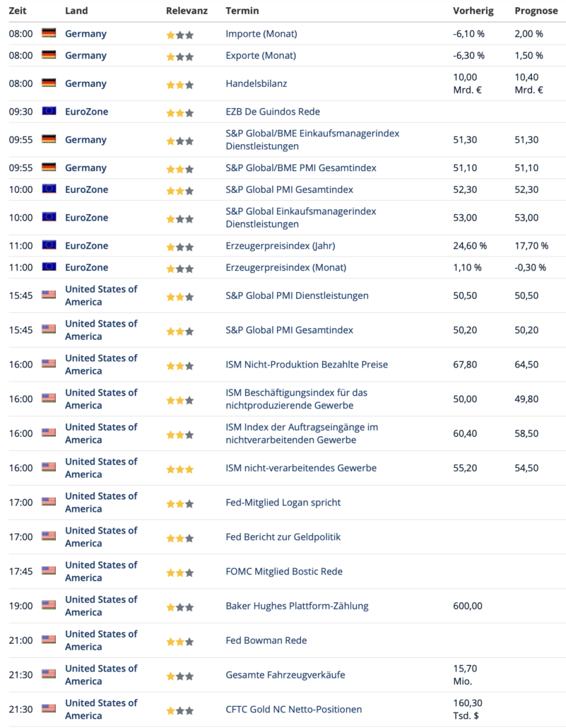566x728 pixels.
Task: Click EuroZone link in Erzeugerpreisindex (Monat) row
Action: tap(86, 267)
